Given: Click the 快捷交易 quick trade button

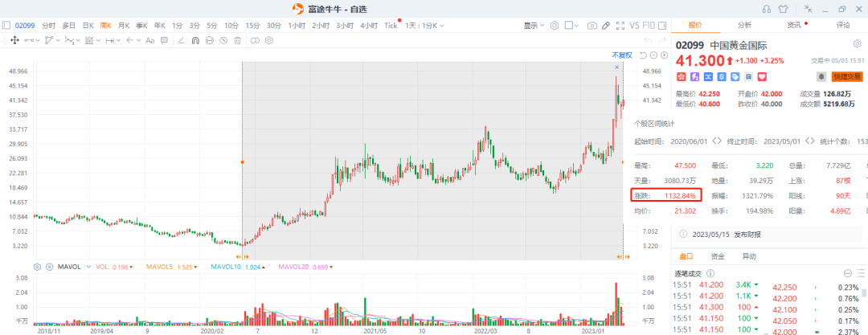Looking at the screenshot, I should pyautogui.click(x=847, y=76).
